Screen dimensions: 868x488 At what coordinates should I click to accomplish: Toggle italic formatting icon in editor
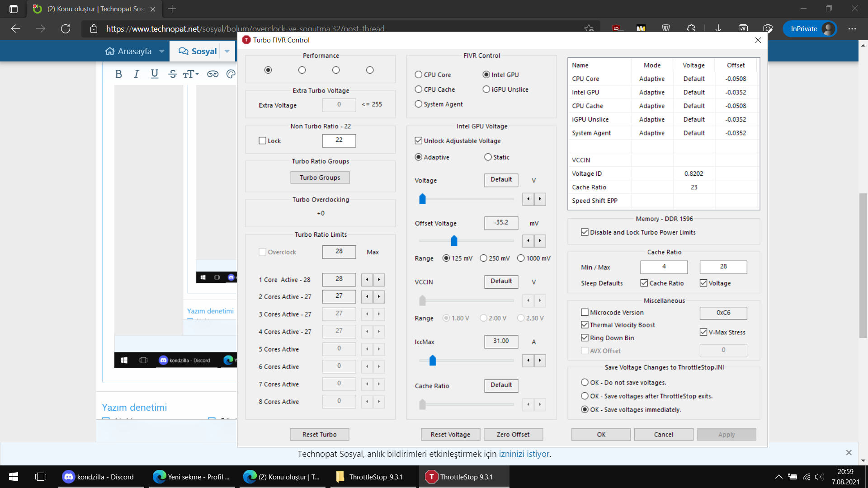click(136, 74)
